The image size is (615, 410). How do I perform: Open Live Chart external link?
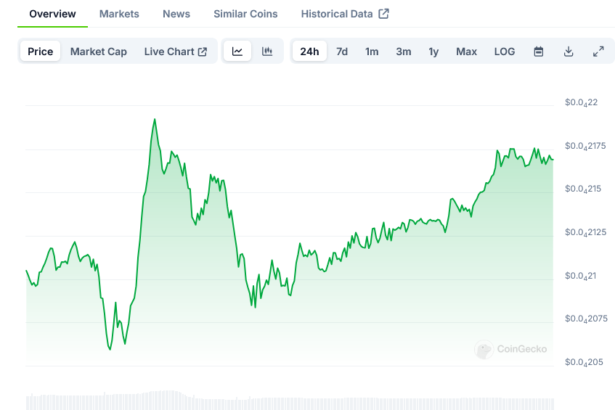pos(175,51)
